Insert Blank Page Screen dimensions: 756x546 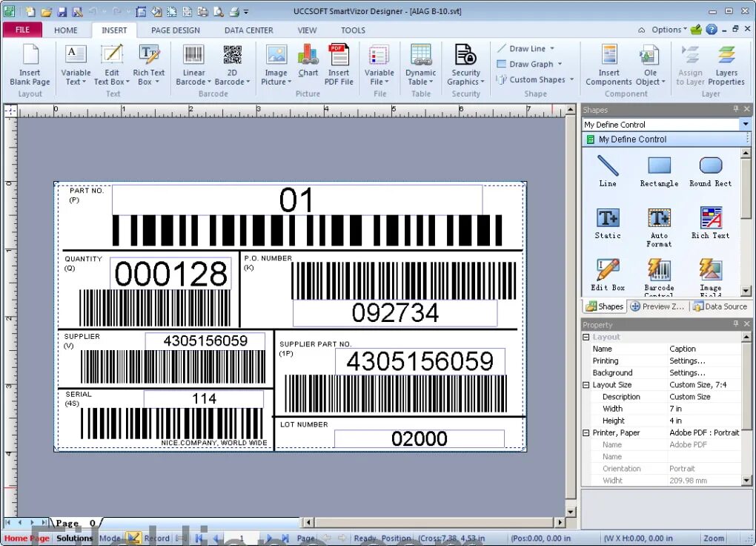pos(30,65)
